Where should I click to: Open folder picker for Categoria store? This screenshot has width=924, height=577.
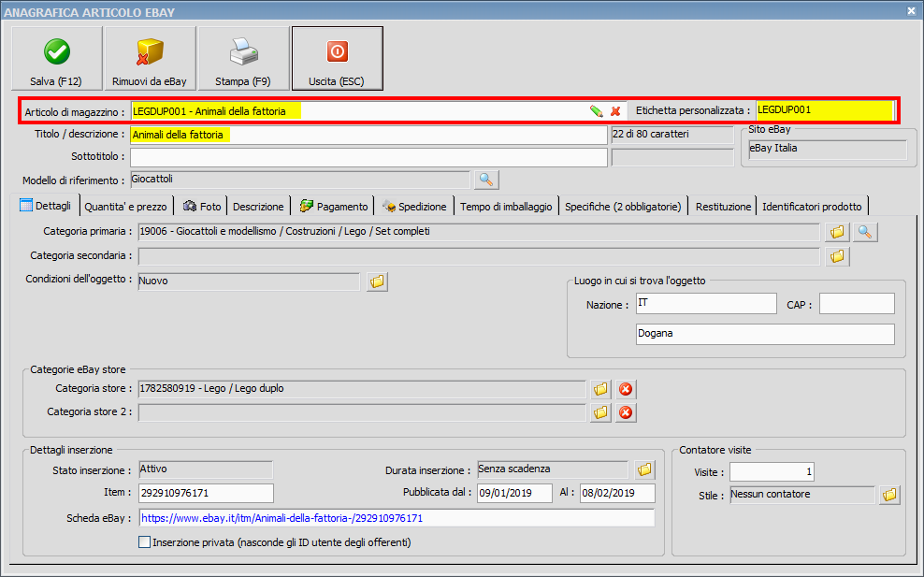pyautogui.click(x=600, y=389)
